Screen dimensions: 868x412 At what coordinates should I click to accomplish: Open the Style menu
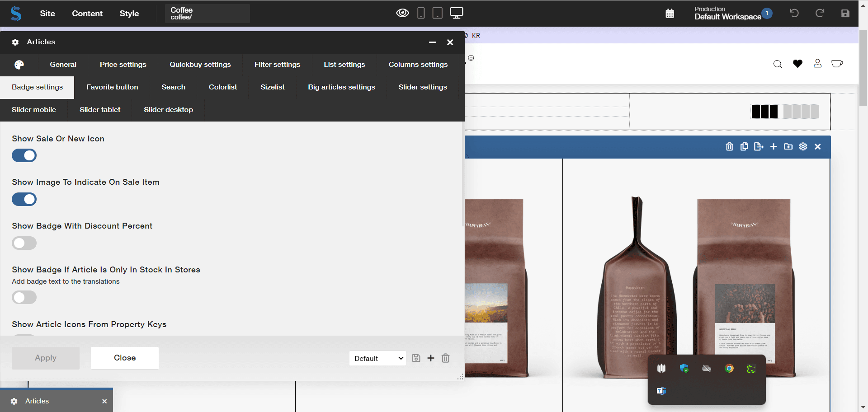tap(129, 14)
